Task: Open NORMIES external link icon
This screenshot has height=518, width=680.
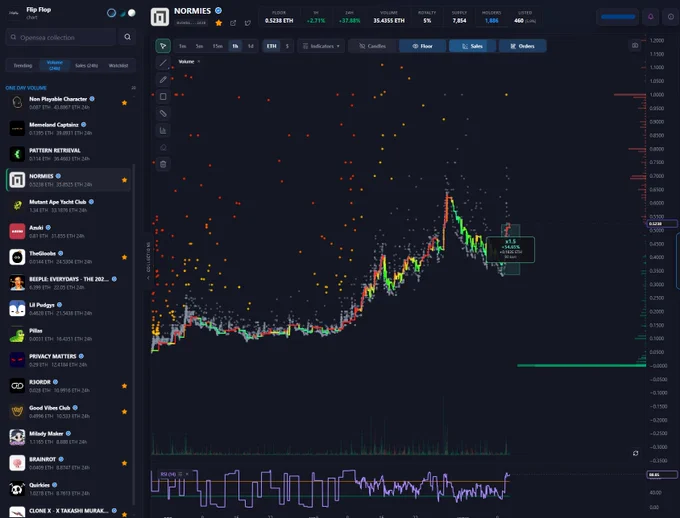Action: pos(233,23)
